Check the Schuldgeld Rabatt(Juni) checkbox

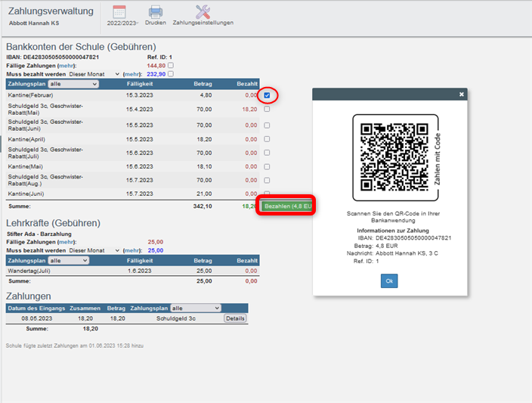point(267,126)
